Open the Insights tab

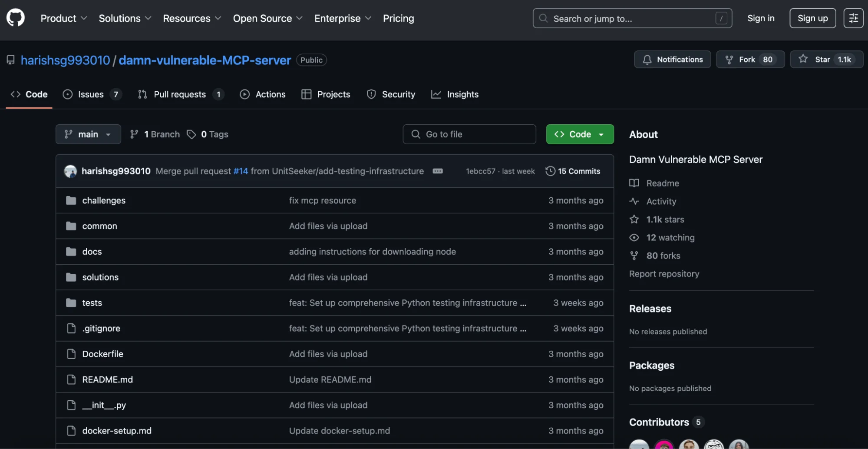[455, 94]
